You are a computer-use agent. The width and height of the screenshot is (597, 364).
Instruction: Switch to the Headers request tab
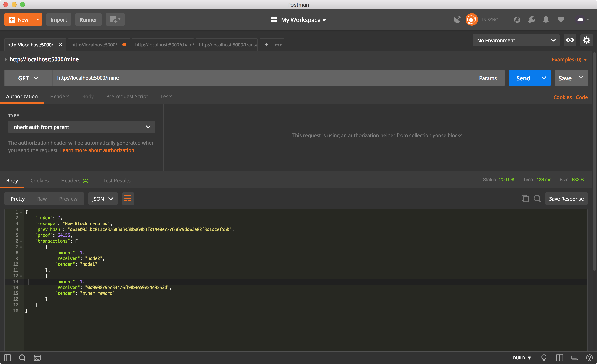[x=60, y=96]
